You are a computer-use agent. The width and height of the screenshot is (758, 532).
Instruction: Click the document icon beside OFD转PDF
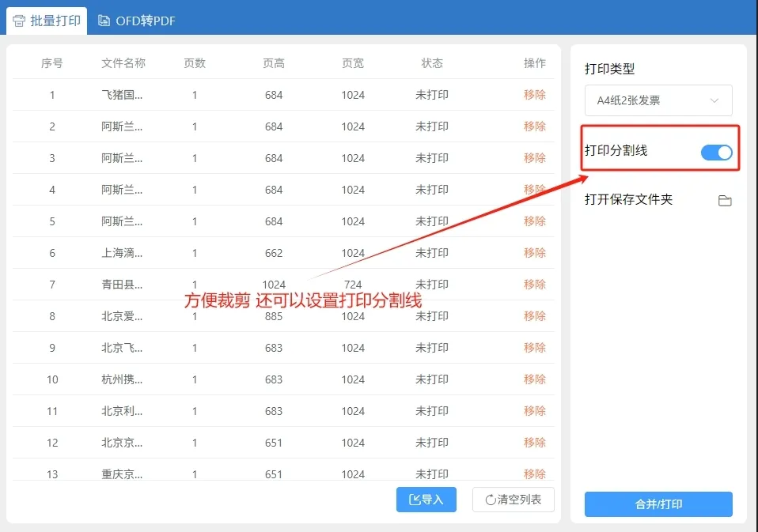pyautogui.click(x=104, y=21)
